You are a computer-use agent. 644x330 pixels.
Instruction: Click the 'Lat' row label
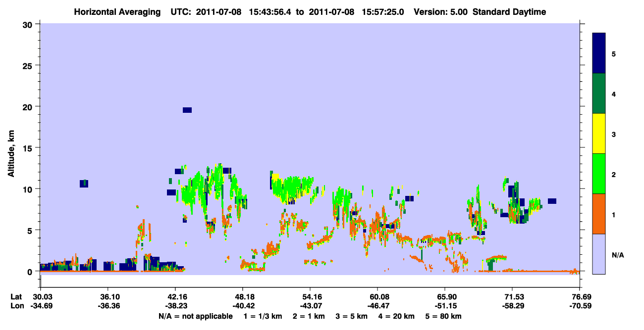click(16, 297)
